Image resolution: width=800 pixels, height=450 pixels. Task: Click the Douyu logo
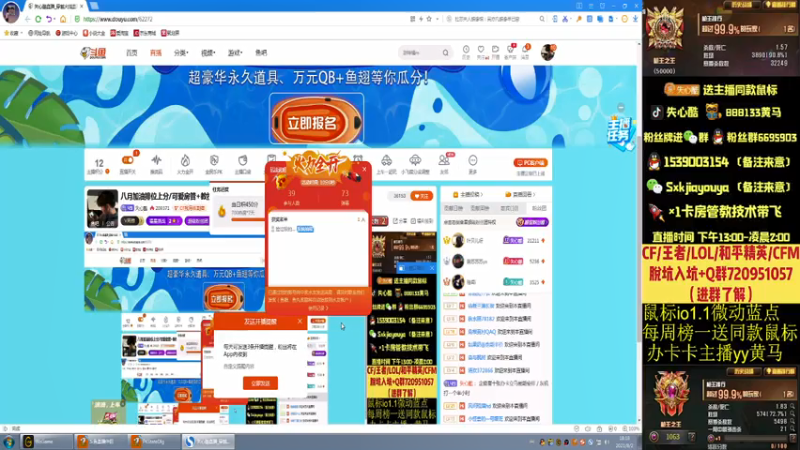click(93, 53)
